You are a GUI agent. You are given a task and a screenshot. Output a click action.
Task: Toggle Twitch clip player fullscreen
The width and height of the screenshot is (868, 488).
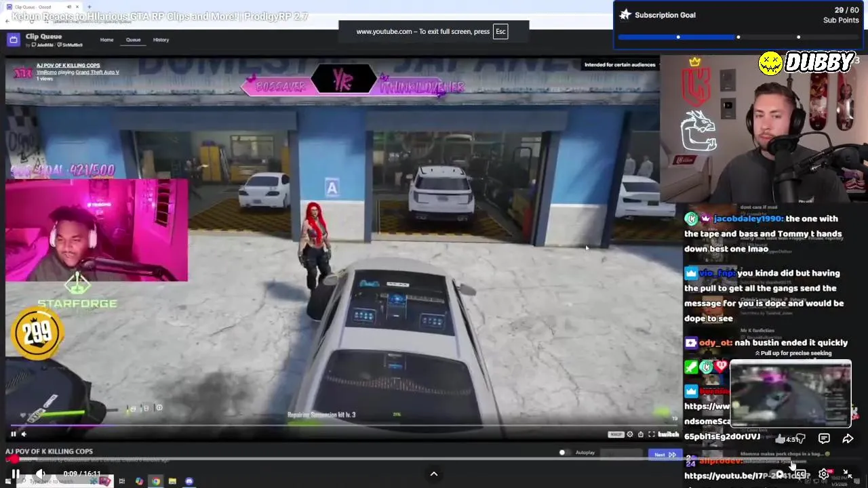[651, 434]
